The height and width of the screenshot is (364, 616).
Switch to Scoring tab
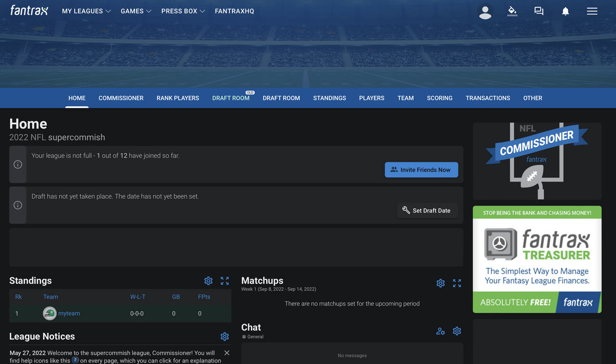coord(440,98)
